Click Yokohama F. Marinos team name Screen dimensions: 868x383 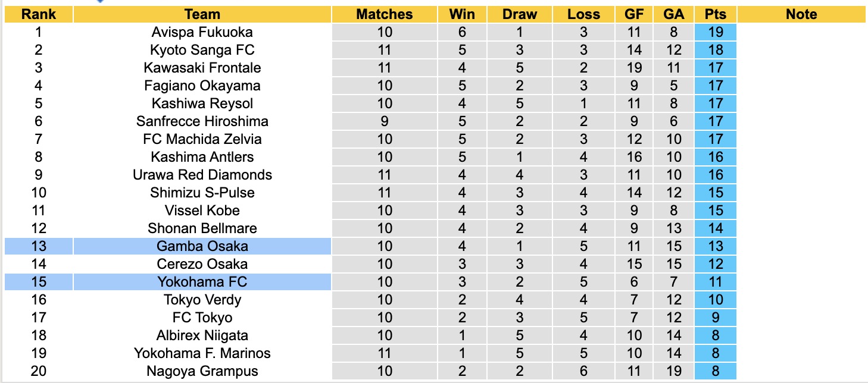coord(202,353)
